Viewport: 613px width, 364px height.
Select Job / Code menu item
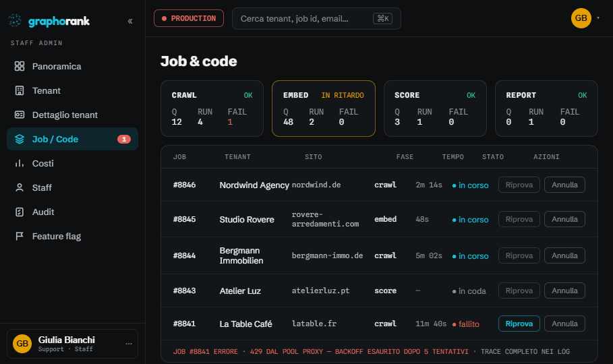[x=72, y=139]
